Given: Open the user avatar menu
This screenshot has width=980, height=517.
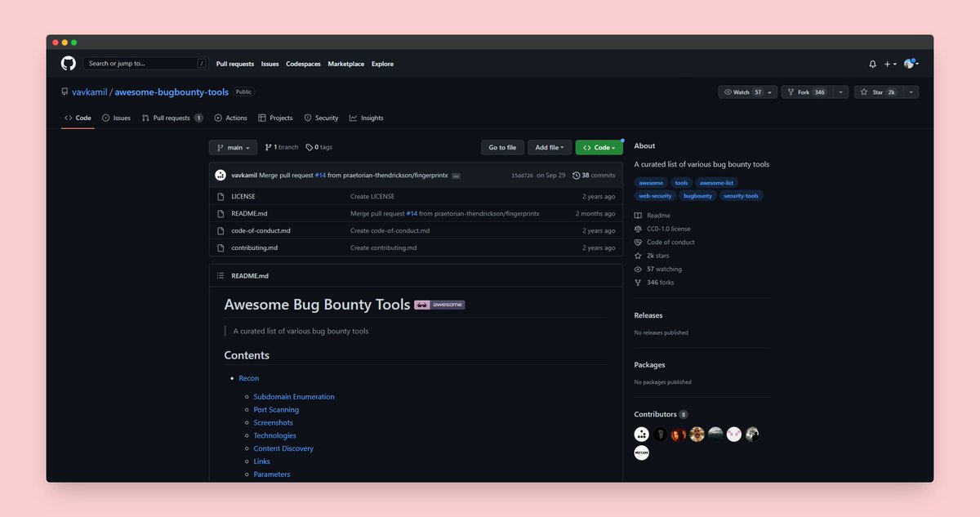Looking at the screenshot, I should [911, 64].
